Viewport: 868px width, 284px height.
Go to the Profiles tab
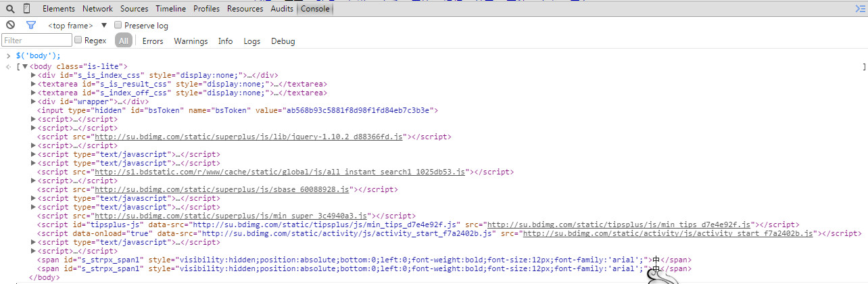pos(206,9)
